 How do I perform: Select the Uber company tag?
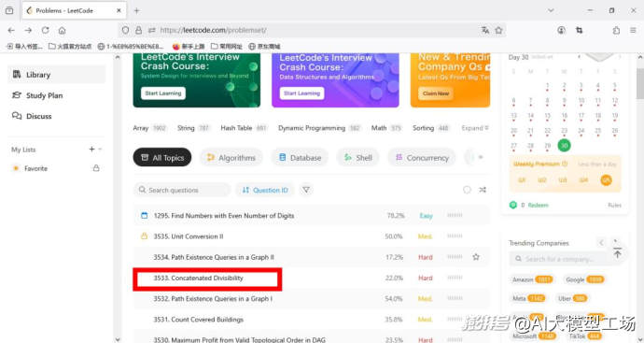[572, 298]
